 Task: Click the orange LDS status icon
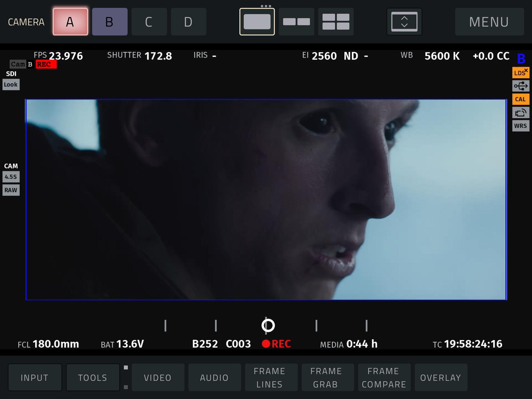(x=520, y=73)
